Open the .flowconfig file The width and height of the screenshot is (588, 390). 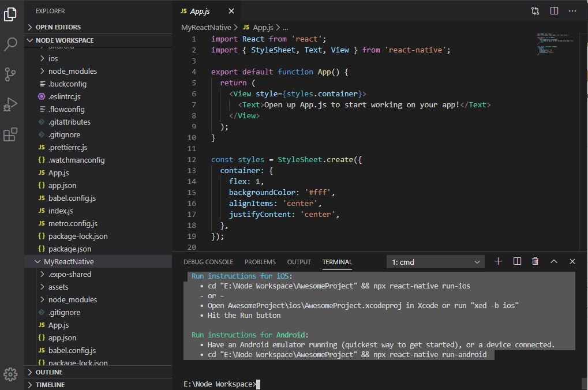pyautogui.click(x=98, y=110)
